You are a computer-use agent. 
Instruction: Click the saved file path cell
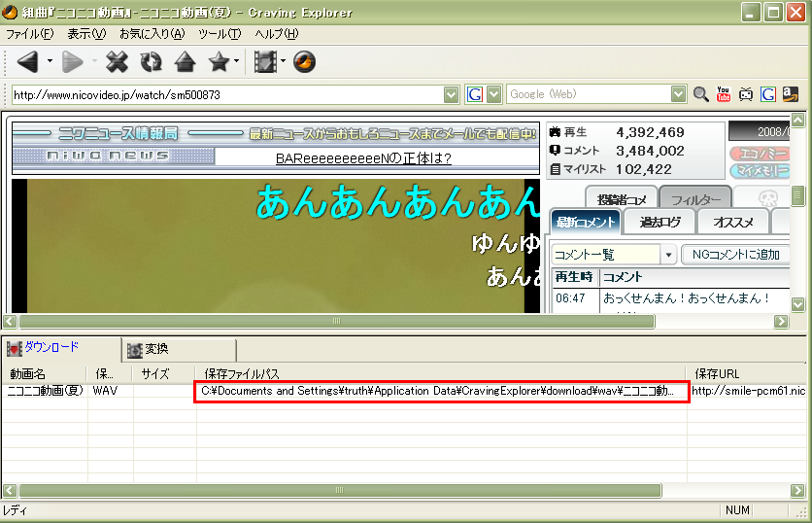(442, 392)
